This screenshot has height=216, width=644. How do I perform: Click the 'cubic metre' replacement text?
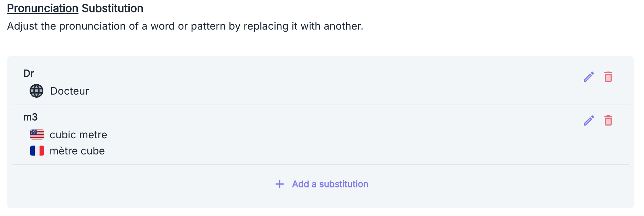78,134
